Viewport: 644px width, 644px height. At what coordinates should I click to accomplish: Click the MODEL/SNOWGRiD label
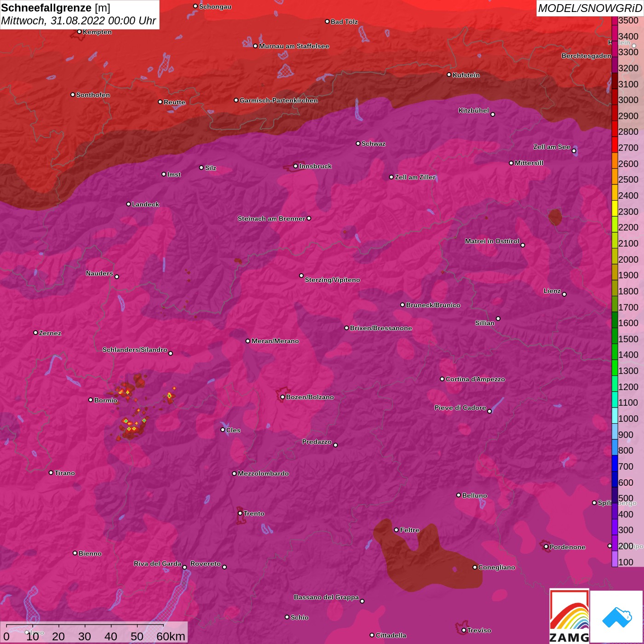tap(589, 8)
